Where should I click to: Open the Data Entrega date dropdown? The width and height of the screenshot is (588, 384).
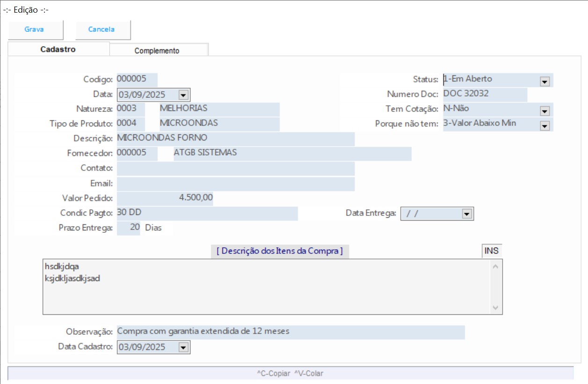tap(466, 214)
